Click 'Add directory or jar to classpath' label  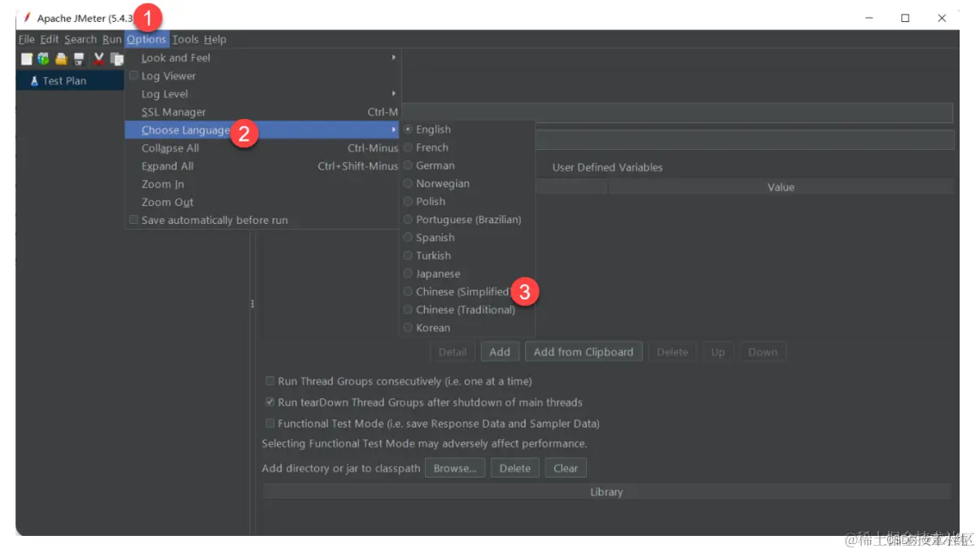tap(341, 468)
